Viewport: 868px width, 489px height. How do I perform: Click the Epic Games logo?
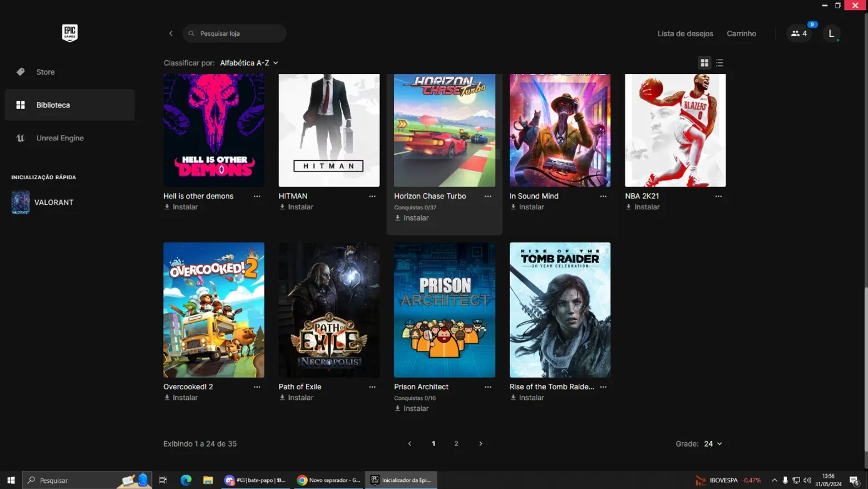(70, 33)
